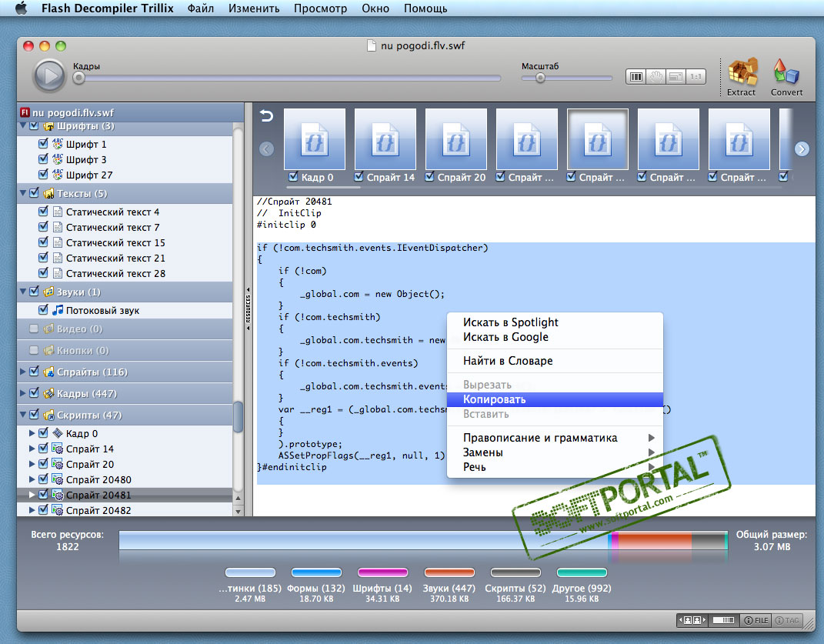Click the back arrow above thumbnails
824x644 pixels.
pyautogui.click(x=266, y=115)
